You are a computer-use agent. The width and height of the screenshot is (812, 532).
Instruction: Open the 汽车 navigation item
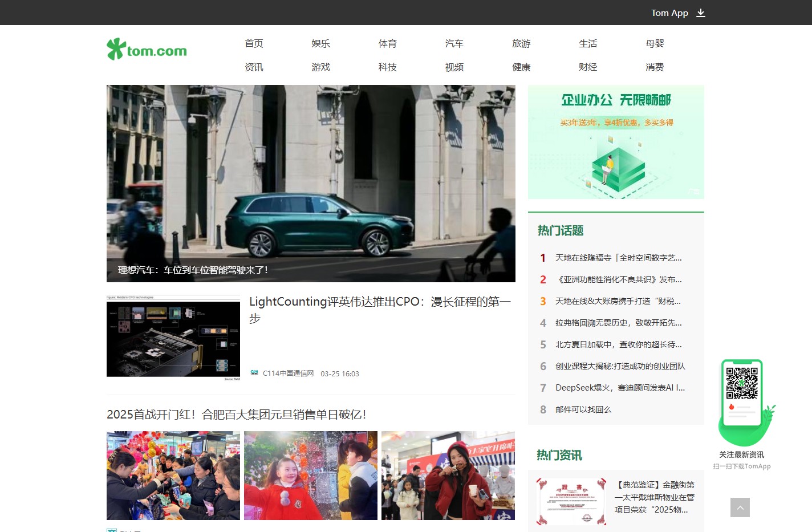click(x=454, y=43)
